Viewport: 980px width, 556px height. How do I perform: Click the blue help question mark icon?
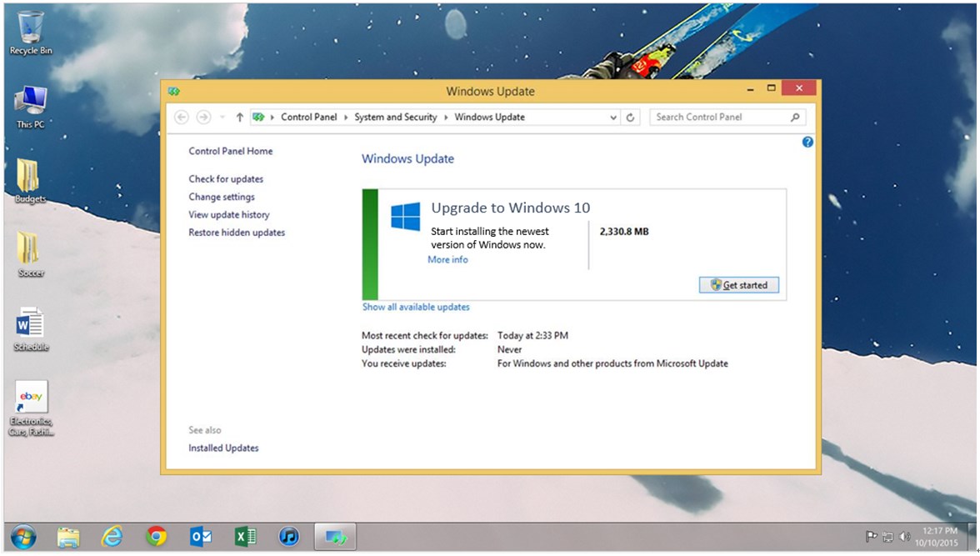coord(807,142)
